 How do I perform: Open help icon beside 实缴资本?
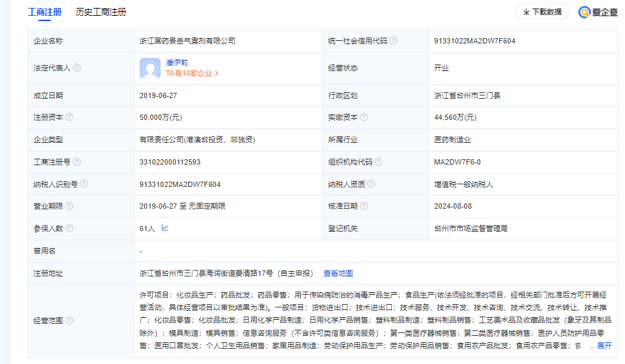click(x=364, y=117)
